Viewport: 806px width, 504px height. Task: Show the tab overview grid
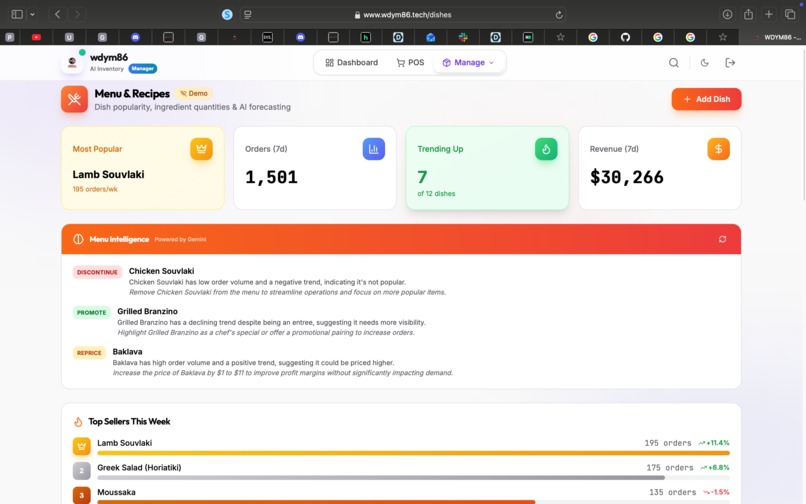point(790,14)
